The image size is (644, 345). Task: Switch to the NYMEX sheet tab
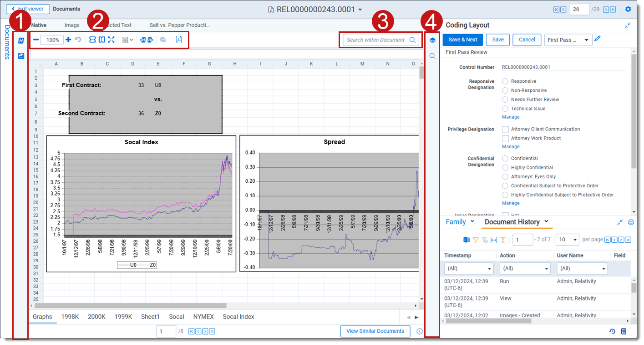pos(203,317)
